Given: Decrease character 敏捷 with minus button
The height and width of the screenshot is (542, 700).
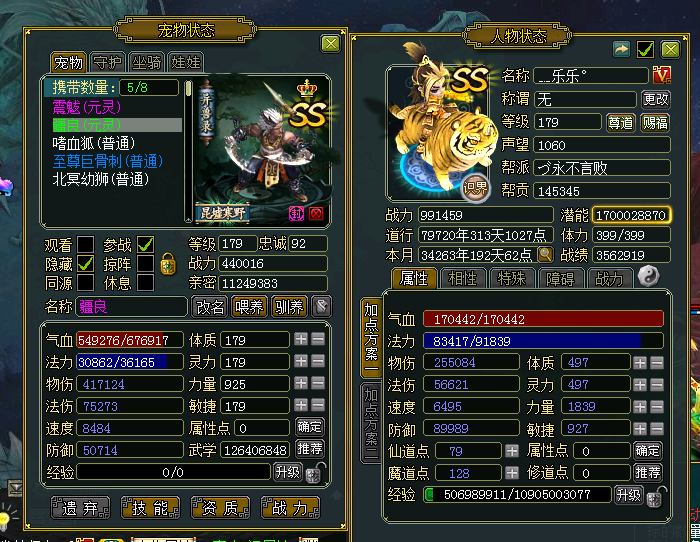Looking at the screenshot, I should click(657, 429).
